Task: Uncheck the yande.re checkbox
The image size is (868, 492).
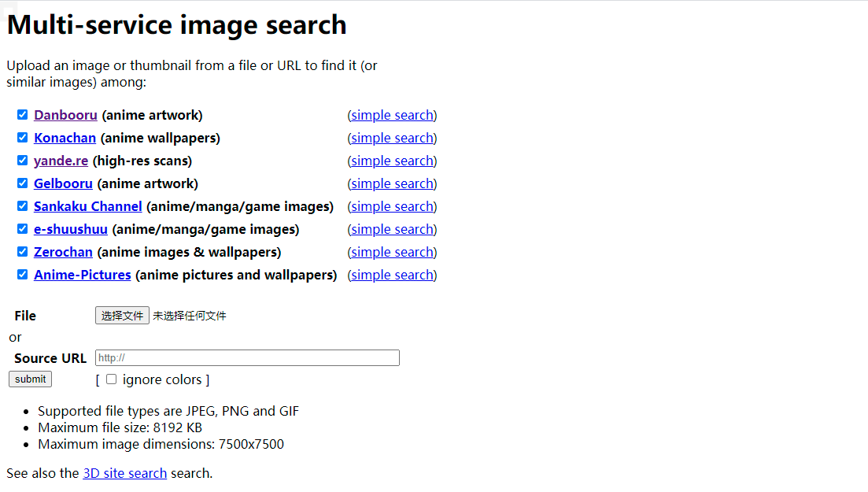Action: [22, 160]
